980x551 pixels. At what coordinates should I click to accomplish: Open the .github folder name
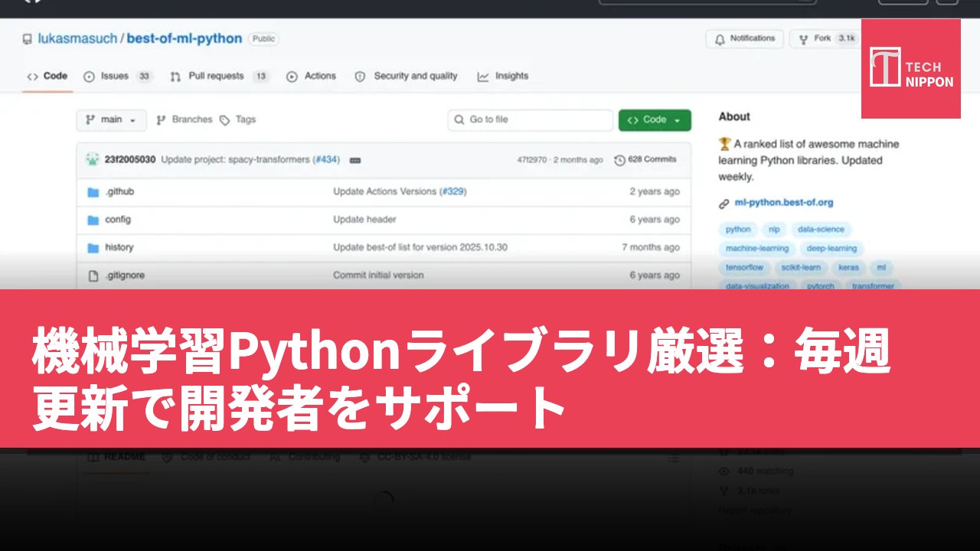pyautogui.click(x=119, y=192)
